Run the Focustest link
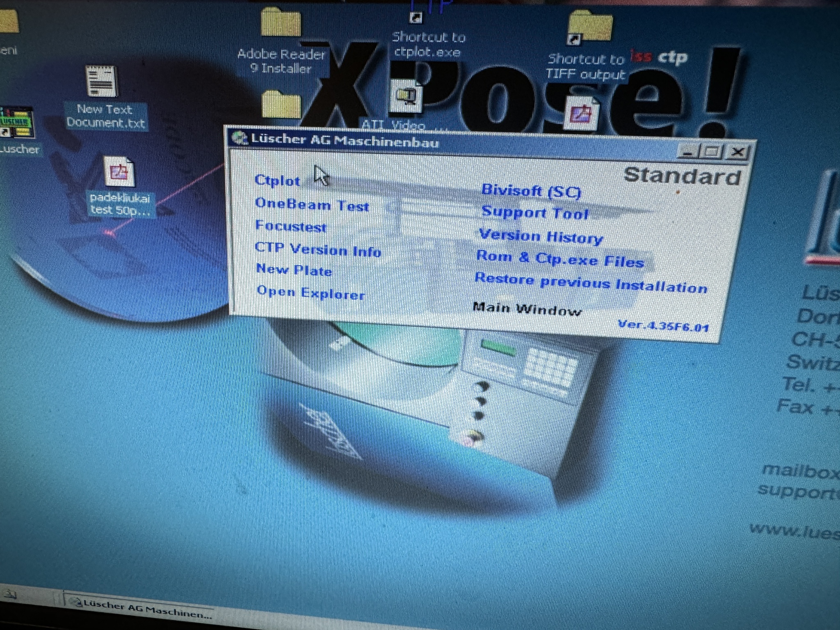The height and width of the screenshot is (630, 840). pyautogui.click(x=290, y=226)
